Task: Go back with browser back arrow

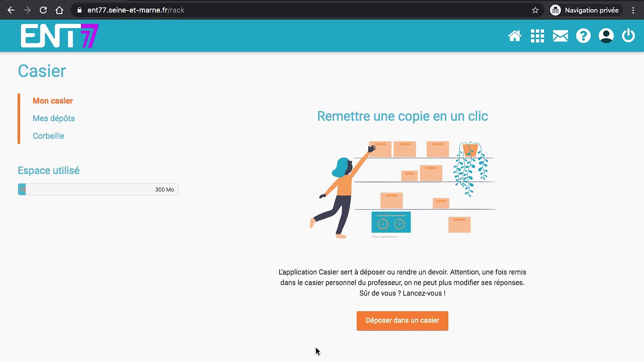Action: (x=11, y=10)
